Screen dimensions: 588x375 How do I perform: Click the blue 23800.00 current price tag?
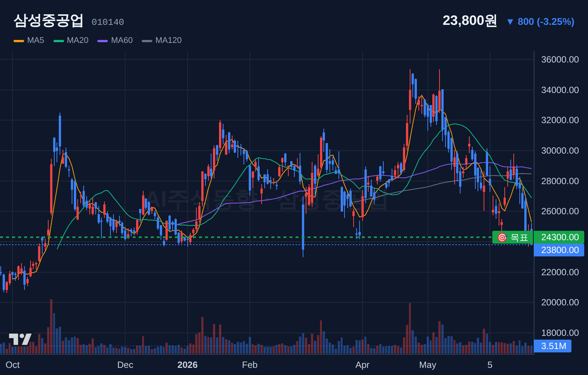(559, 250)
